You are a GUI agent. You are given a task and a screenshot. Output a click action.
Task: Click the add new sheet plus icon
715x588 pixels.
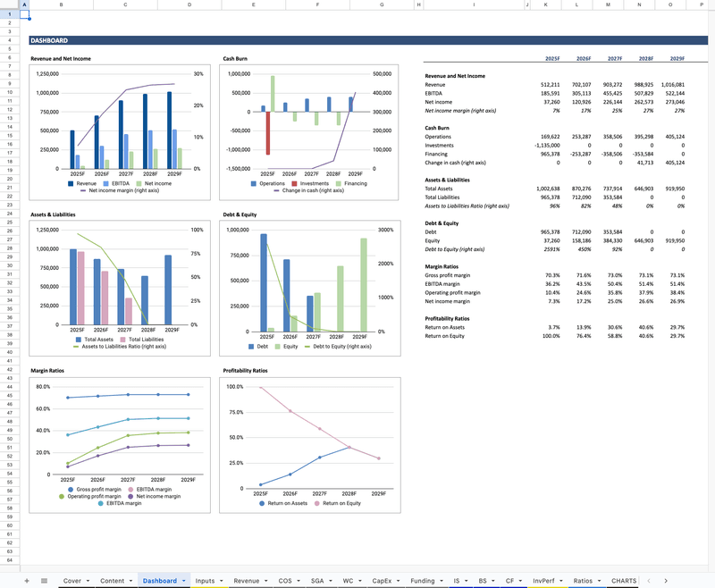tap(27, 581)
